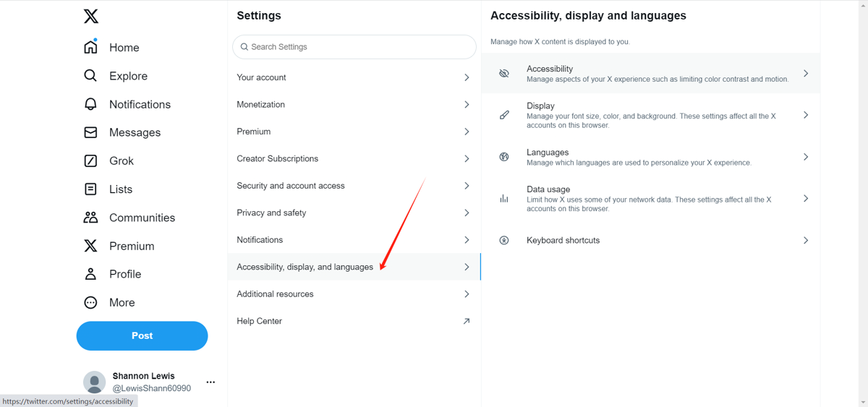
Task: Expand the Your account chevron
Action: pyautogui.click(x=467, y=77)
